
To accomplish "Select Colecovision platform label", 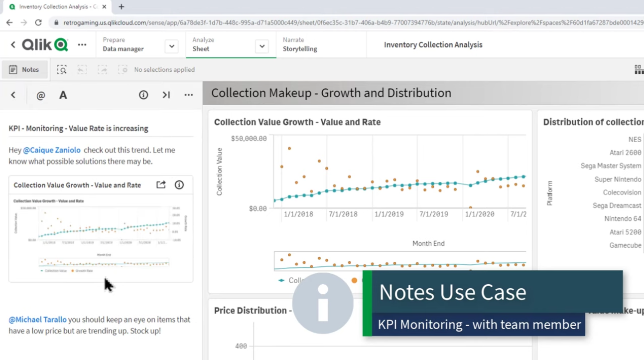I will click(622, 192).
